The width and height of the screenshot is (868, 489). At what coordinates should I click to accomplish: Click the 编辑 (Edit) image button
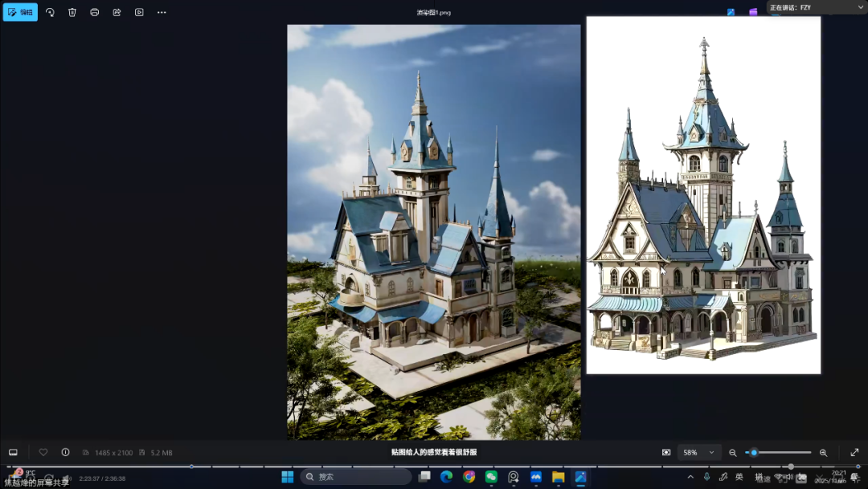(21, 12)
